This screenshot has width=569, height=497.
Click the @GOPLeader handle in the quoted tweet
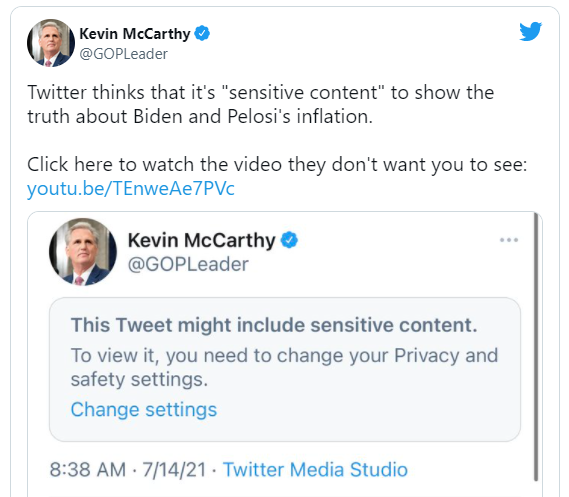188,264
